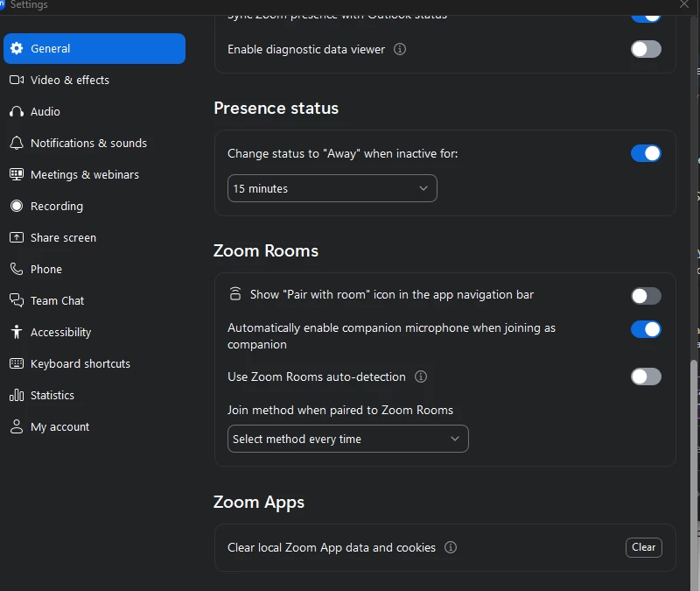Open the 15 minutes inactivity dropdown
700x591 pixels.
click(x=332, y=188)
